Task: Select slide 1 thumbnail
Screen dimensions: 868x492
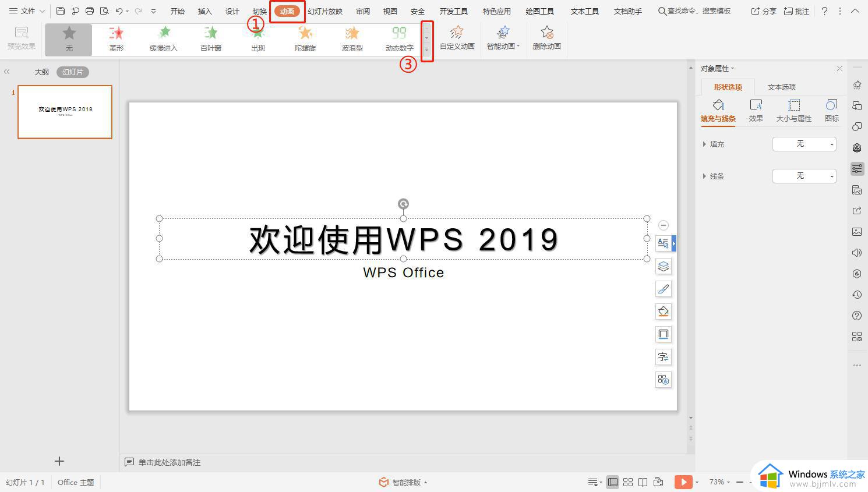Action: (x=65, y=112)
